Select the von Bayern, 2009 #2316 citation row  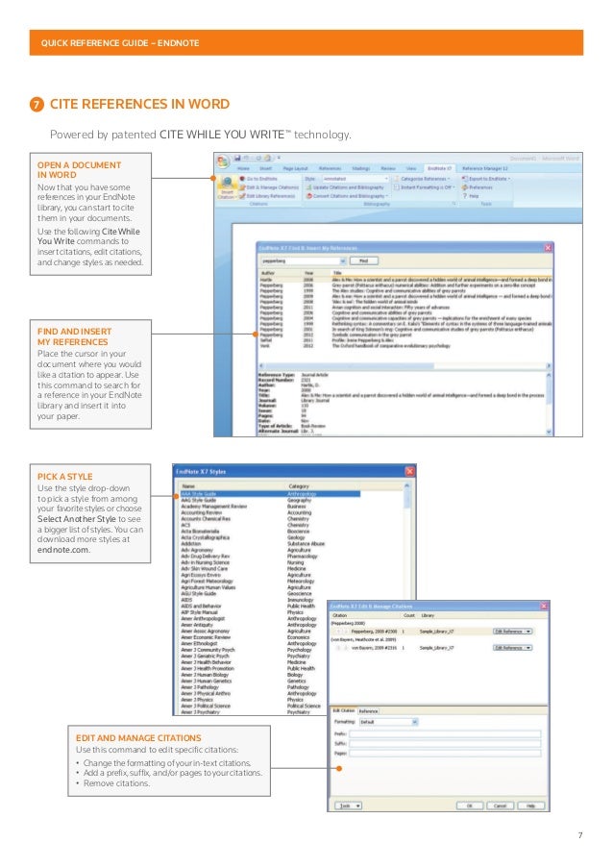pyautogui.click(x=431, y=647)
